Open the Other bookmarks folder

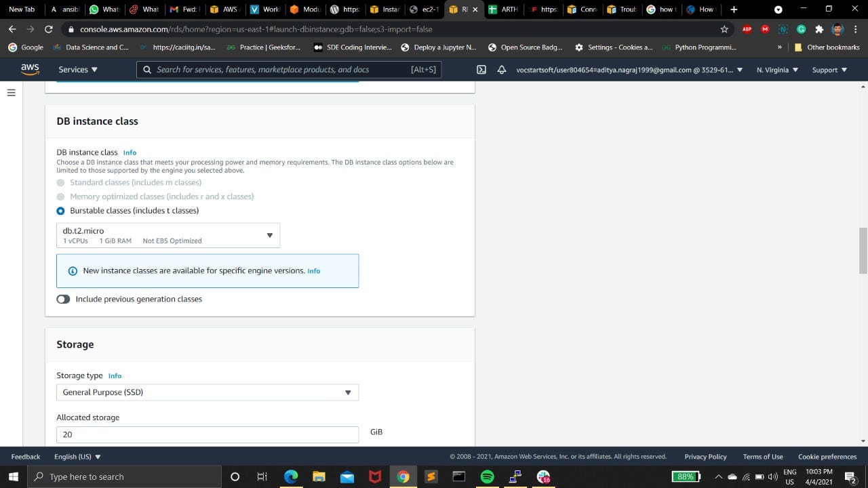point(827,47)
